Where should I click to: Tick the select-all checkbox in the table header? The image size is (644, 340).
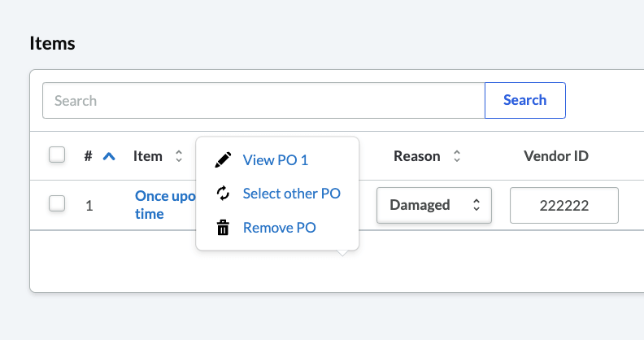tap(57, 155)
